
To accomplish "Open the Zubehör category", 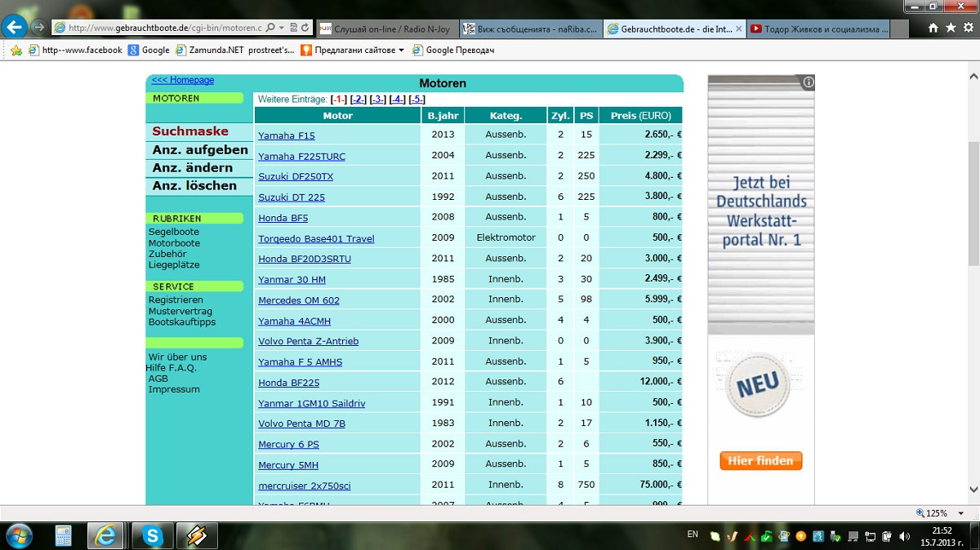I will point(167,254).
